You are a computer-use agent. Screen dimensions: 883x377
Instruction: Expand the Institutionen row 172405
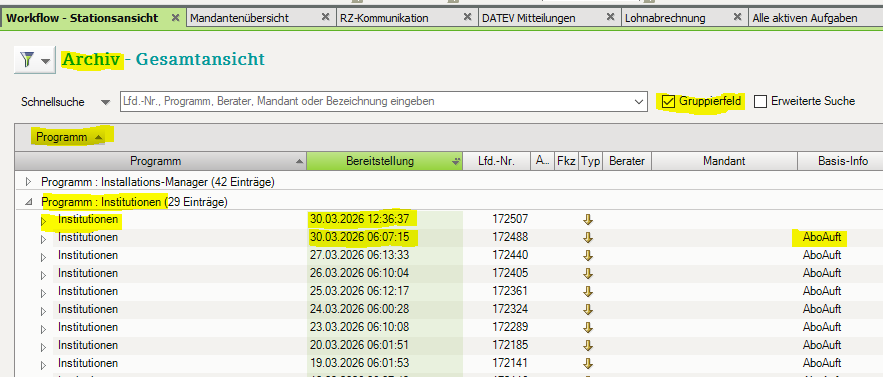[44, 276]
